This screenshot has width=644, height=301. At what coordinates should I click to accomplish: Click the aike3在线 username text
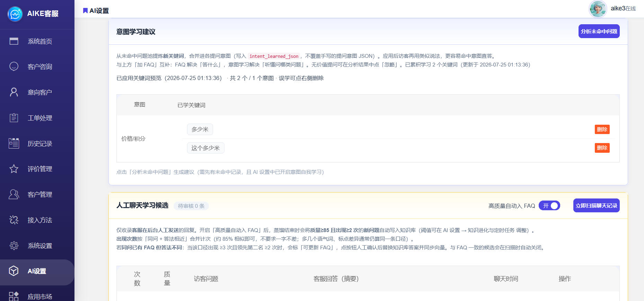pyautogui.click(x=623, y=8)
